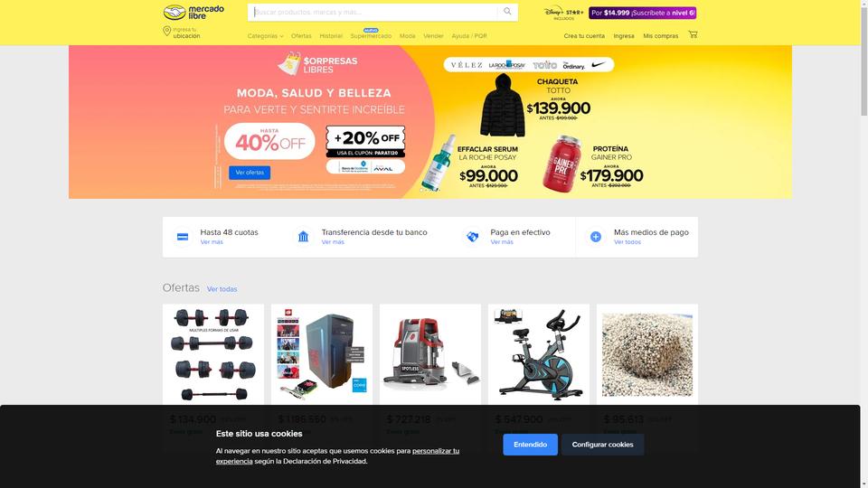Click the cash payment handshake icon
Viewport: 868px width, 488px height.
tap(472, 237)
